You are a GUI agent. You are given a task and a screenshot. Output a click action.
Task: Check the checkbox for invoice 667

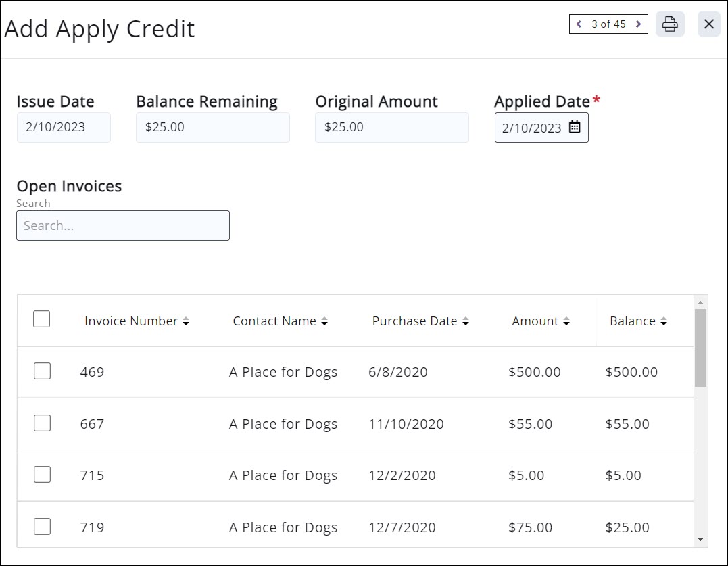coord(41,423)
